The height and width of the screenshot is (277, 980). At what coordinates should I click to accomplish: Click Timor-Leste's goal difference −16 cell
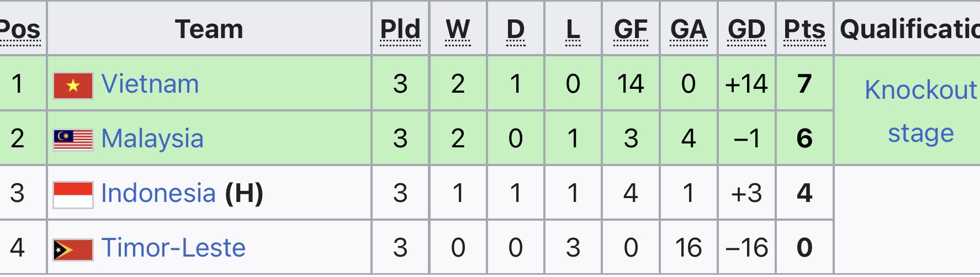tap(746, 248)
